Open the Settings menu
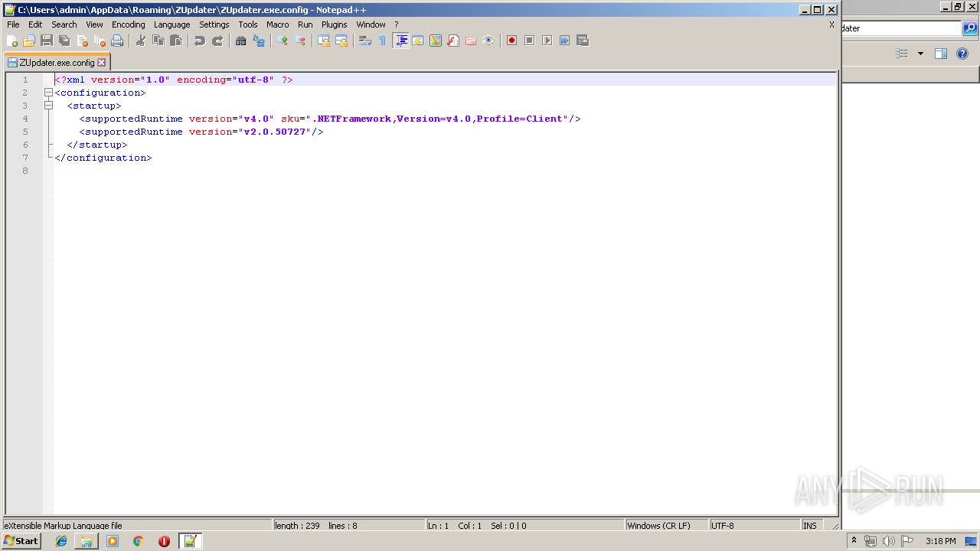Image resolution: width=980 pixels, height=551 pixels. tap(214, 24)
